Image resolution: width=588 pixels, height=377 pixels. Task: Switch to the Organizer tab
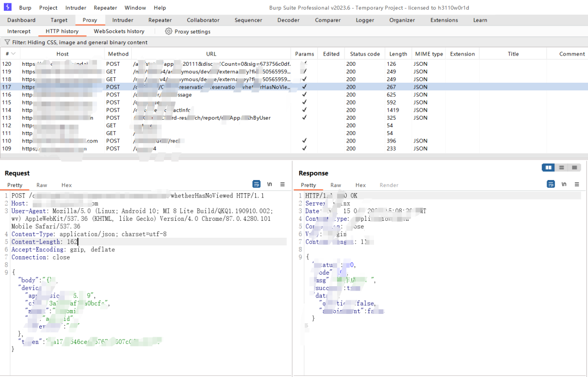[x=402, y=20]
